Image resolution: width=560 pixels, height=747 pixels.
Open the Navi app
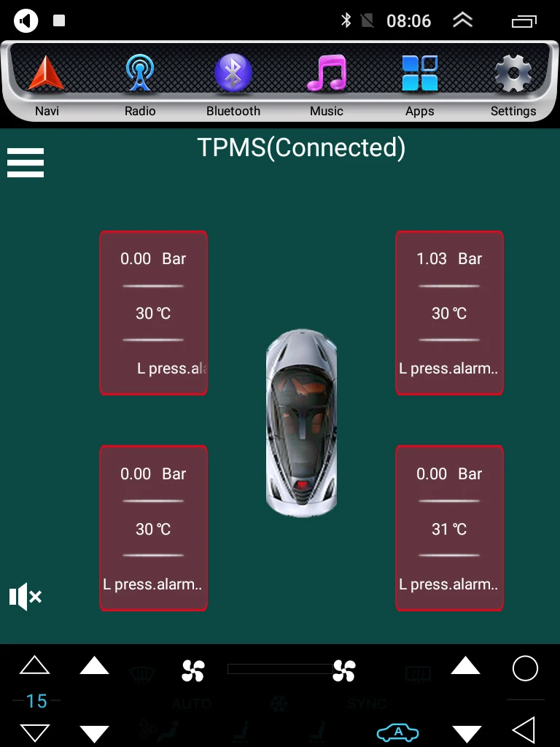click(47, 86)
